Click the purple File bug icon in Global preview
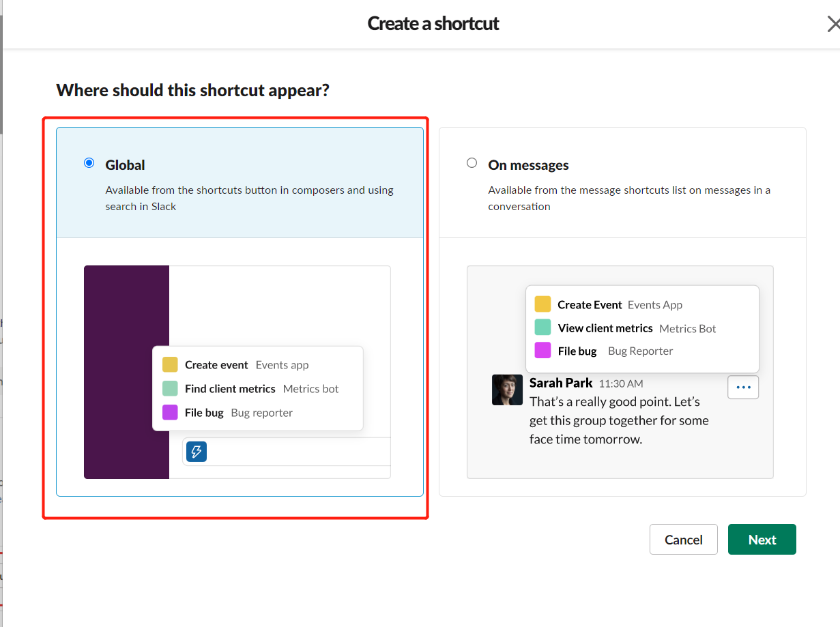 (170, 412)
